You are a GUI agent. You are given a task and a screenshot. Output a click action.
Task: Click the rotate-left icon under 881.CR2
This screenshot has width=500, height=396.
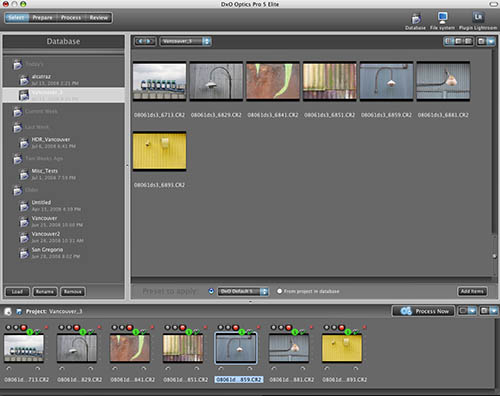[x=273, y=368]
